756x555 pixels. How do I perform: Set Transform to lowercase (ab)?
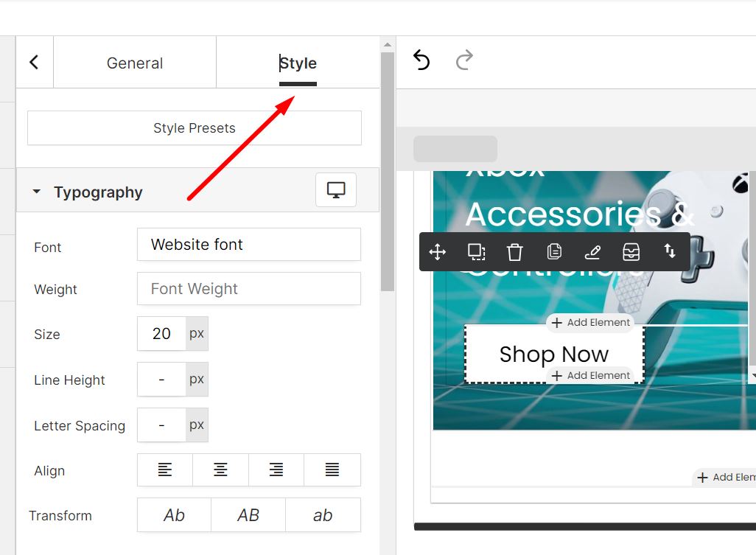(323, 515)
